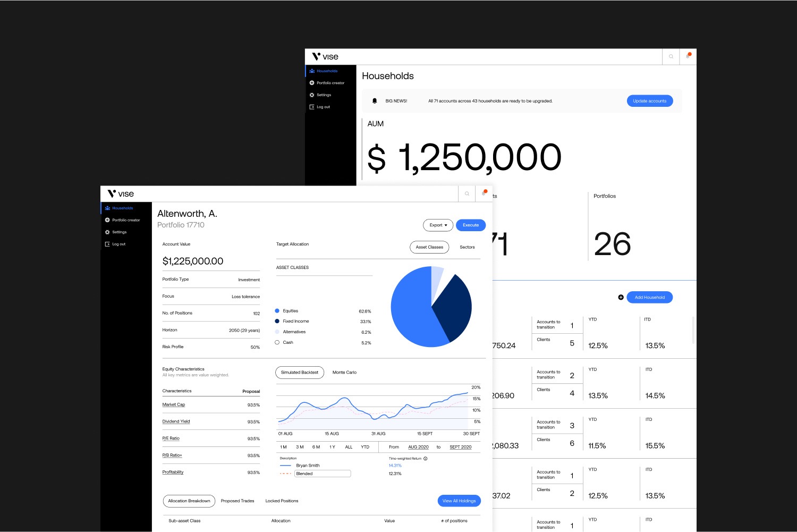This screenshot has width=797, height=532.
Task: Open the Export dropdown
Action: 438,225
